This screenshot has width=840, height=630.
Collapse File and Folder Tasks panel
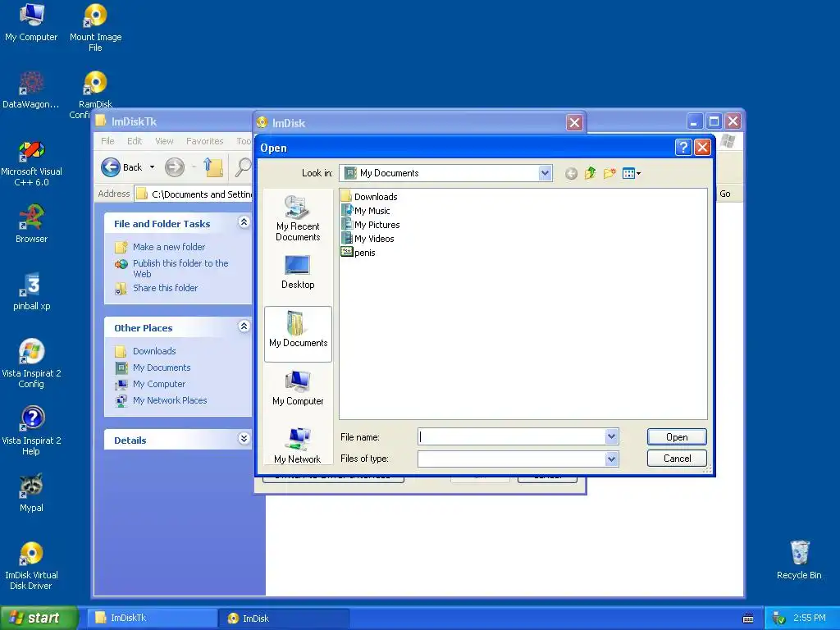coord(244,222)
